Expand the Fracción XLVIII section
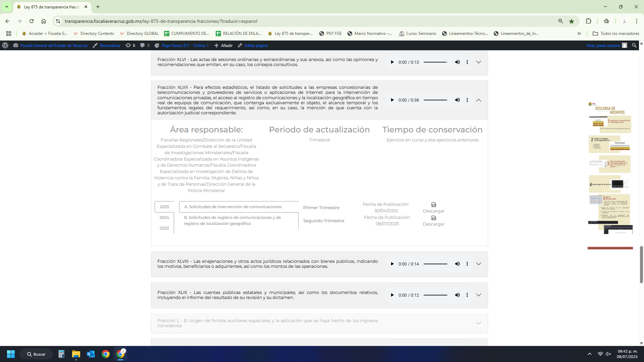Image resolution: width=644 pixels, height=362 pixels. pyautogui.click(x=478, y=264)
